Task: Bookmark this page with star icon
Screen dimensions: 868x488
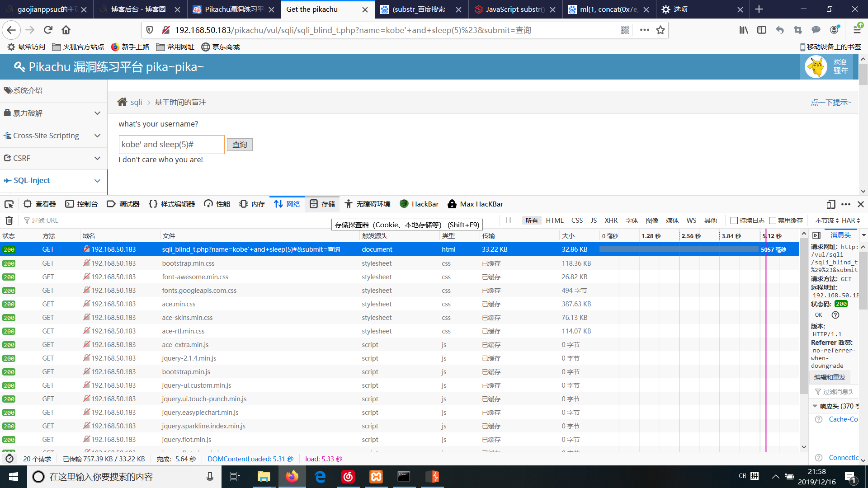Action: click(x=660, y=30)
